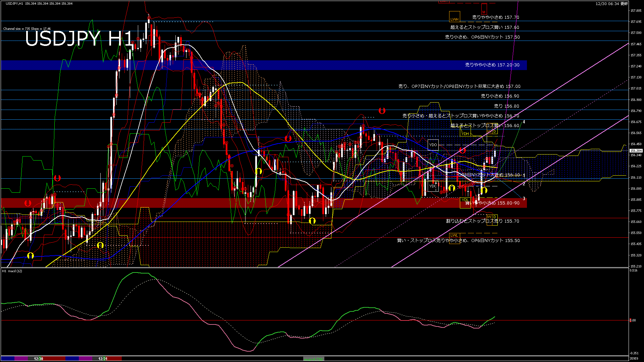Click the YDO yesterday-open label box
Screen dimensions: 644x362
tap(433, 145)
